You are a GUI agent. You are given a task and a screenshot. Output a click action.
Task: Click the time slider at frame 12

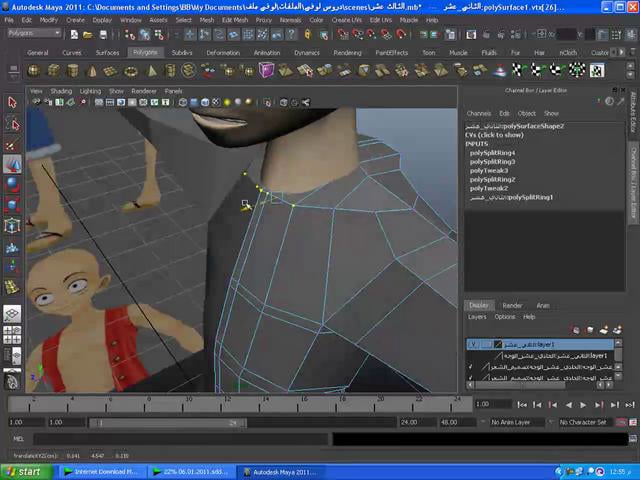pyautogui.click(x=221, y=404)
